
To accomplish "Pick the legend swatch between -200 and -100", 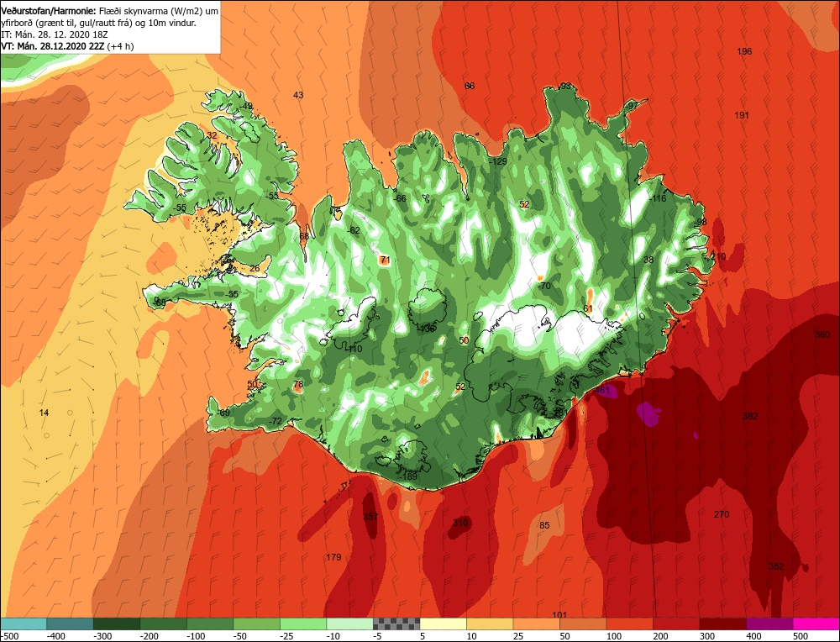I will click(x=163, y=624).
